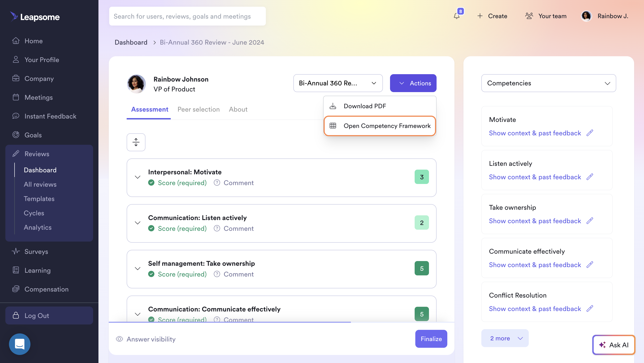Image resolution: width=644 pixels, height=363 pixels.
Task: Expand Interpersonal: Motivate chevron
Action: (137, 177)
